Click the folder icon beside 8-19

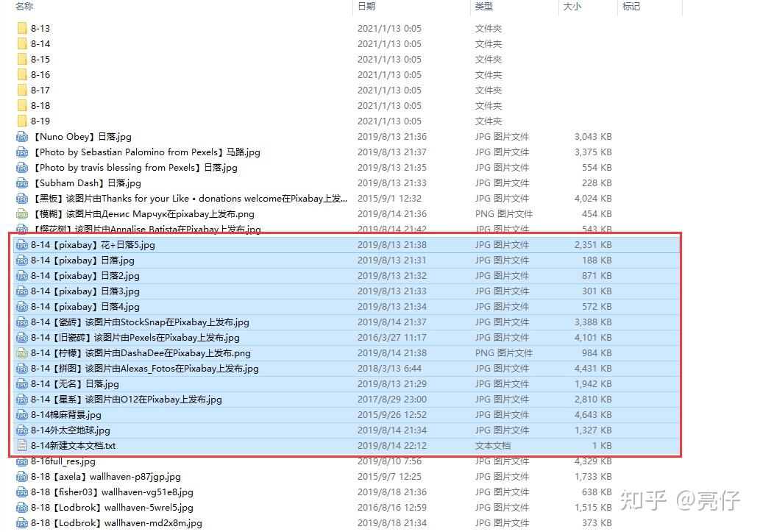pos(23,121)
